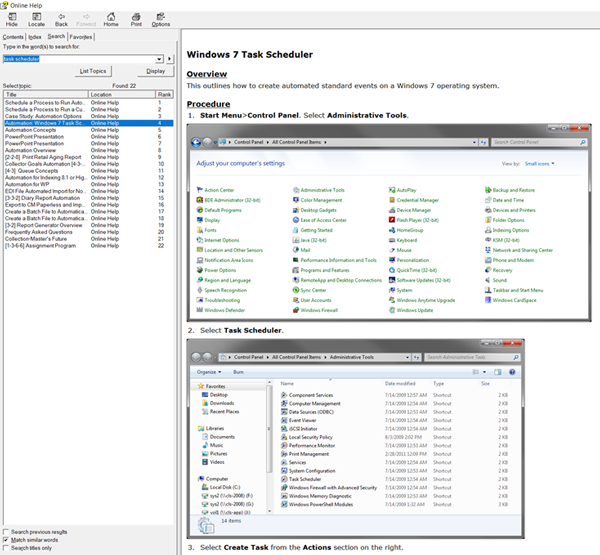Switch to the Contents tab

tap(13, 37)
